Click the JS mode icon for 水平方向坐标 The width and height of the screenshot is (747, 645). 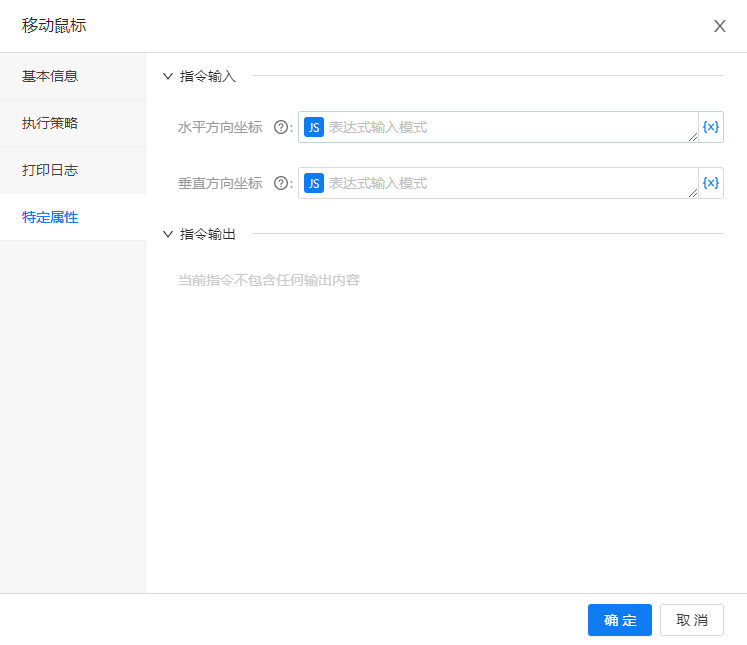(x=314, y=127)
